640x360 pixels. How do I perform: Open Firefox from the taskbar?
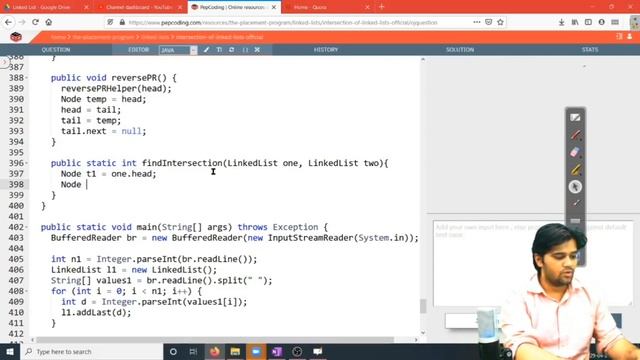[215, 351]
